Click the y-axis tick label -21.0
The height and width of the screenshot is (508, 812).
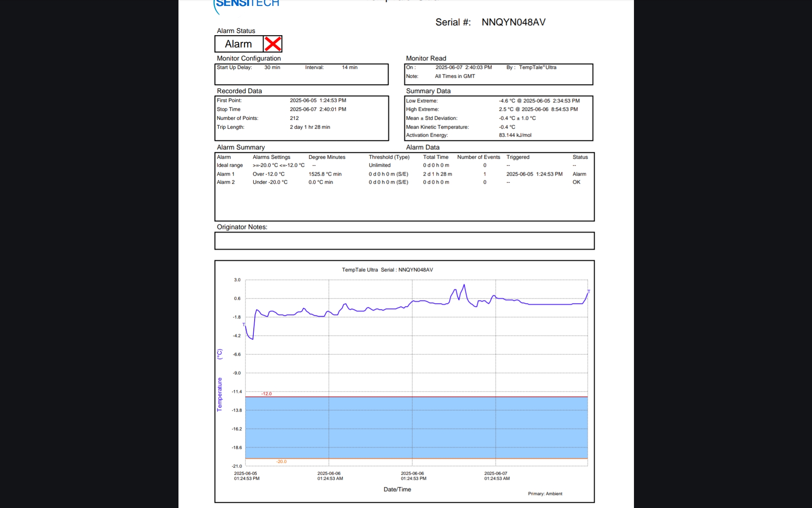pos(237,466)
